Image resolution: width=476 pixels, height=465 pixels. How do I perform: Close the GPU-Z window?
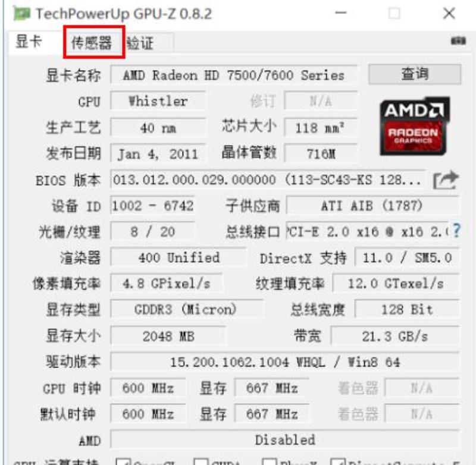coord(449,13)
